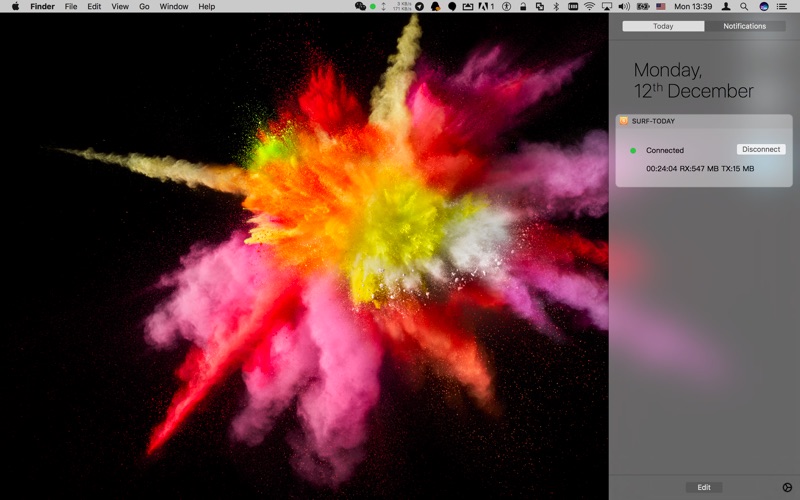Click the Mon 13:39 clock
The height and width of the screenshot is (500, 800).
(x=694, y=6)
